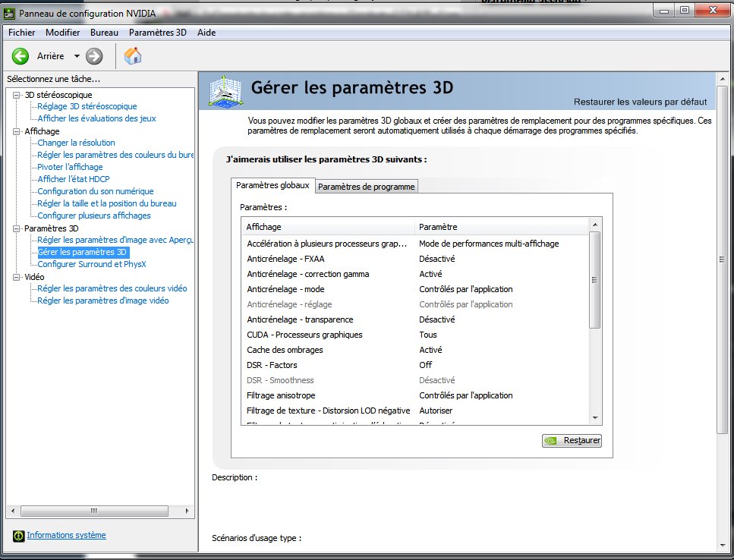Screen dimensions: 734x560
Task: Click settings list scroll-up arrow
Action: 595,225
